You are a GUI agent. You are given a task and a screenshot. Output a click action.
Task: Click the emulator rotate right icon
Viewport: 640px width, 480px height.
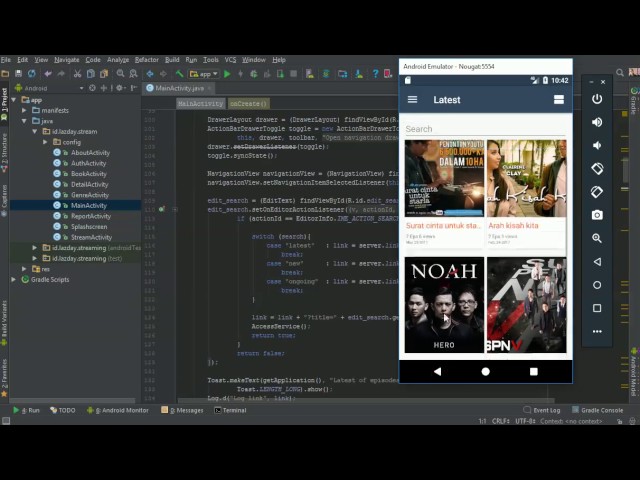[x=597, y=192]
